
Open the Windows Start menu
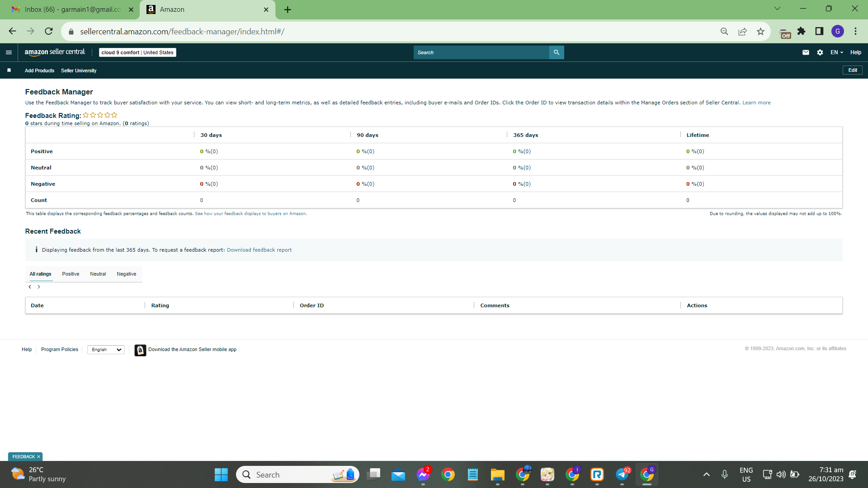pos(221,474)
